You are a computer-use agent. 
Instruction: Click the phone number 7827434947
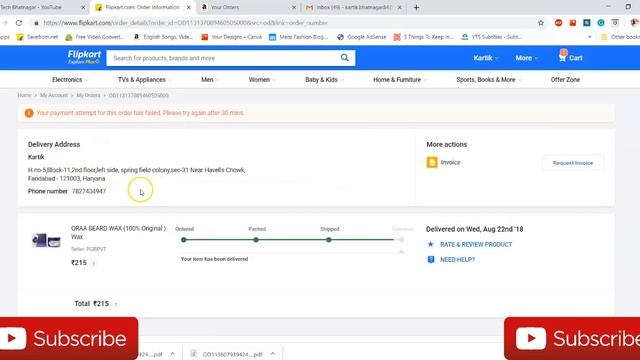(x=89, y=191)
